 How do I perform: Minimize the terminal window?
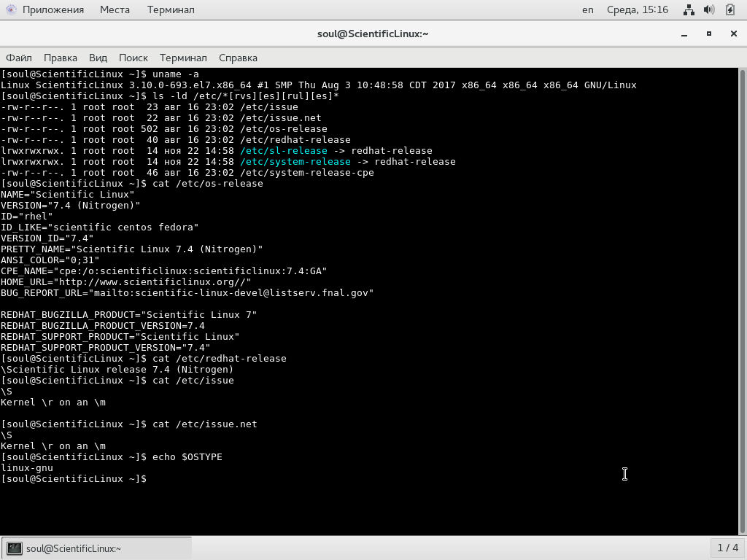coord(684,34)
